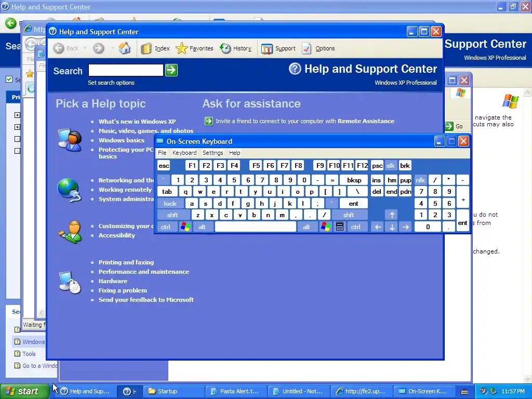Open the Support toolbar button
This screenshot has width=532, height=399.
pyautogui.click(x=278, y=48)
